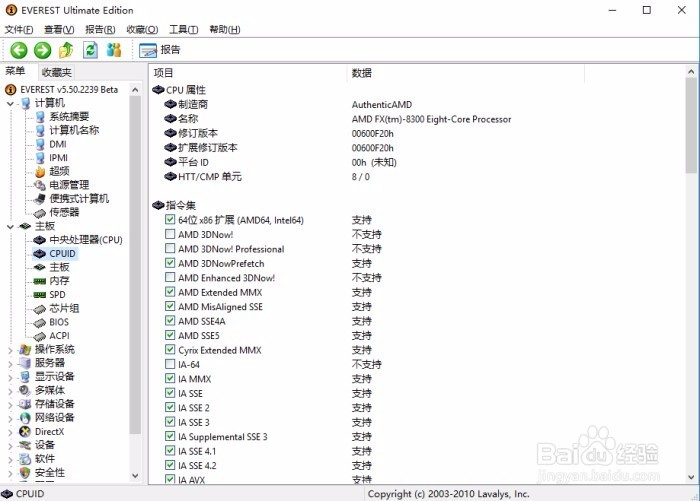
Task: Select the 主板 child item under 主板
Action: pyautogui.click(x=59, y=267)
